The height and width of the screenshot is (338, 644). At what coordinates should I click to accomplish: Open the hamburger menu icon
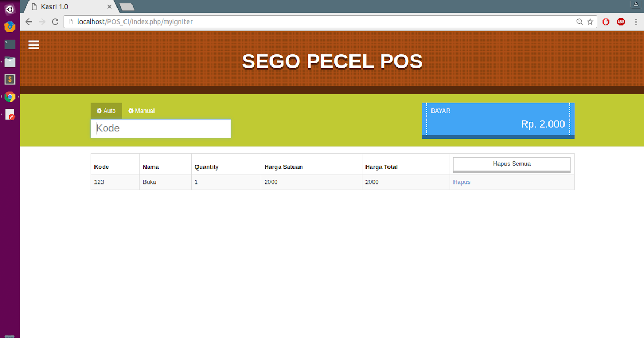click(34, 45)
